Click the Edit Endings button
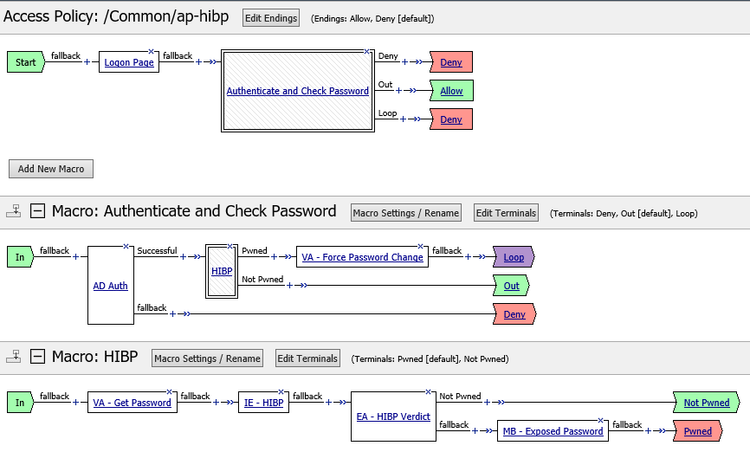Viewport: 750px width, 458px height. [x=271, y=18]
